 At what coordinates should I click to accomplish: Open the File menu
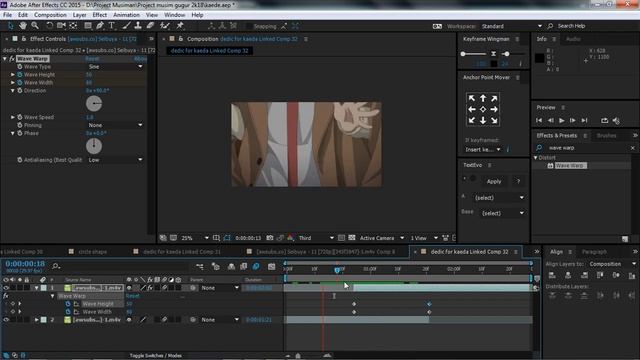[7, 15]
